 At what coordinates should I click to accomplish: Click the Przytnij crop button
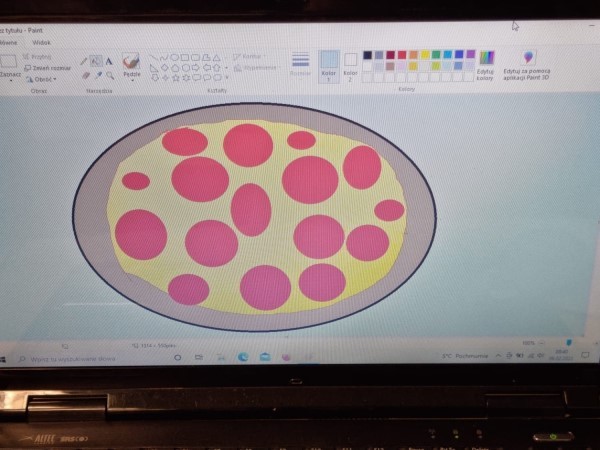[37, 57]
